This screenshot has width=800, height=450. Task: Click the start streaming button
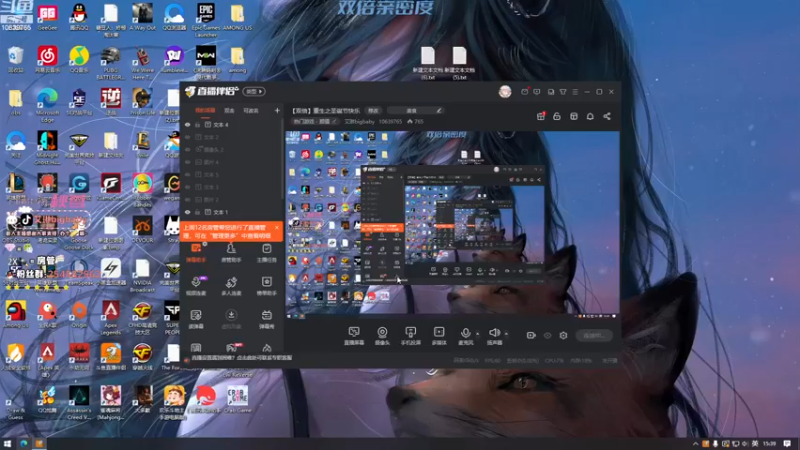(594, 335)
